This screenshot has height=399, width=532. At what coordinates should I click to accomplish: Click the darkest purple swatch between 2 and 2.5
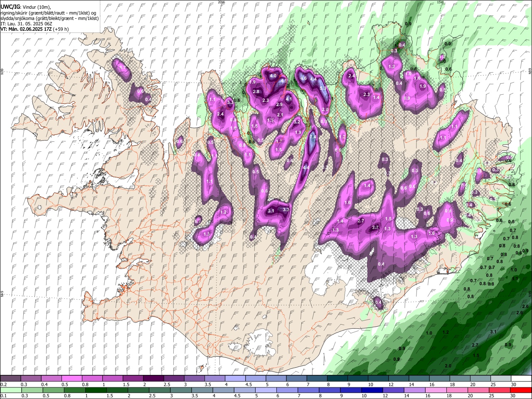[154, 379]
